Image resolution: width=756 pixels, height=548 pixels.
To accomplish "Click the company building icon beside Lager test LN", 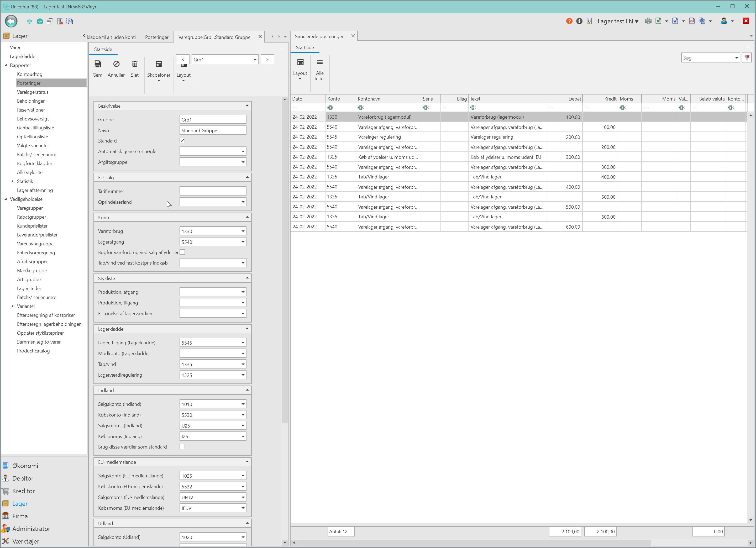I will pyautogui.click(x=589, y=21).
